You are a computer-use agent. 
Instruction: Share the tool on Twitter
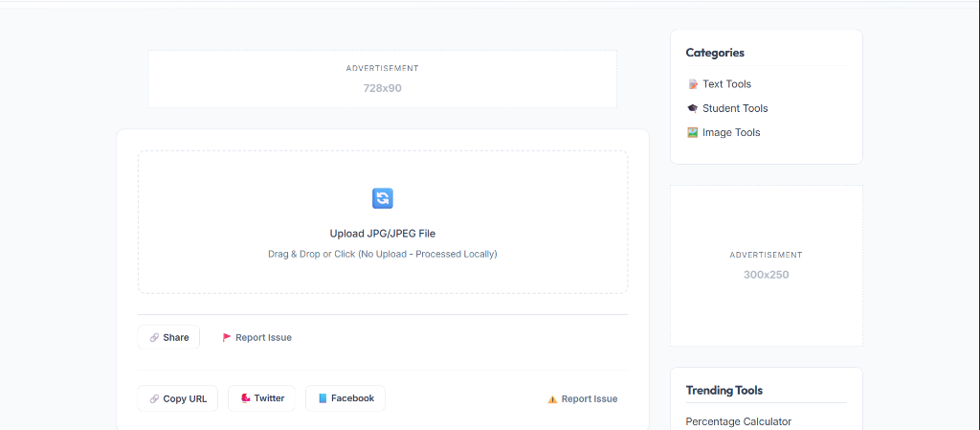pos(261,398)
